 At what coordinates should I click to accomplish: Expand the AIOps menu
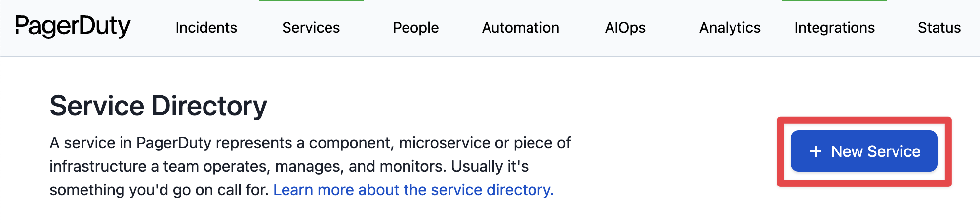625,28
